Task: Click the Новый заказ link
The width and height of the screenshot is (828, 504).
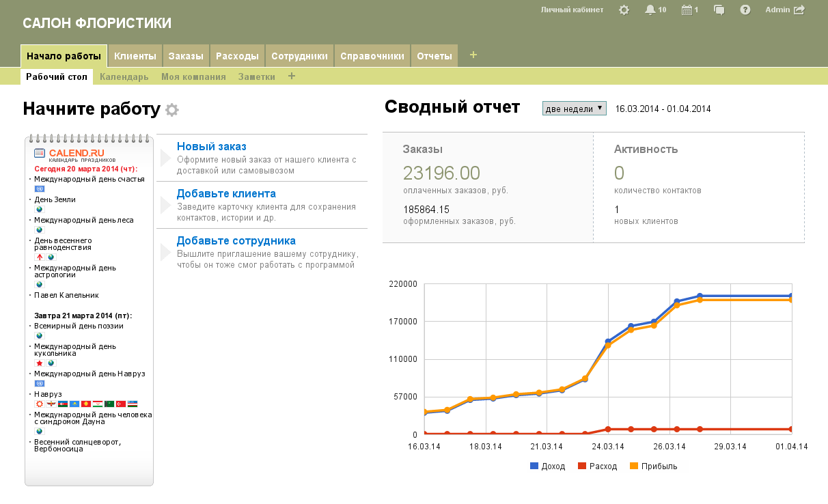Action: coord(211,147)
